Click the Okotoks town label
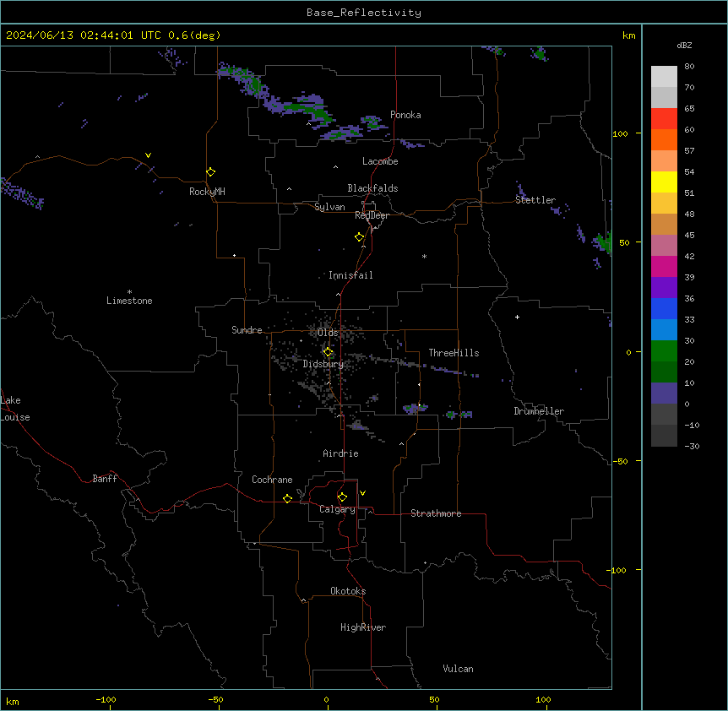 (348, 591)
